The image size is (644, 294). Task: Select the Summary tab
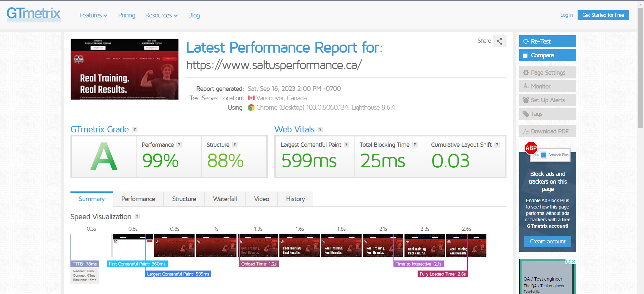(92, 199)
